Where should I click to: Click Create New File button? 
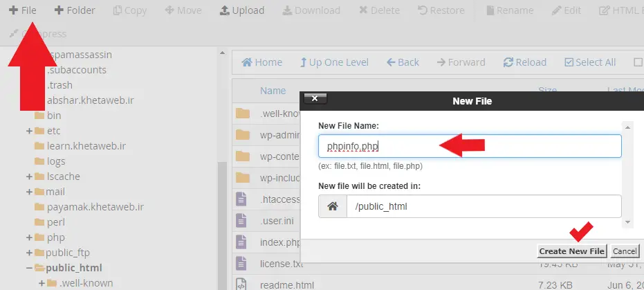pos(571,251)
